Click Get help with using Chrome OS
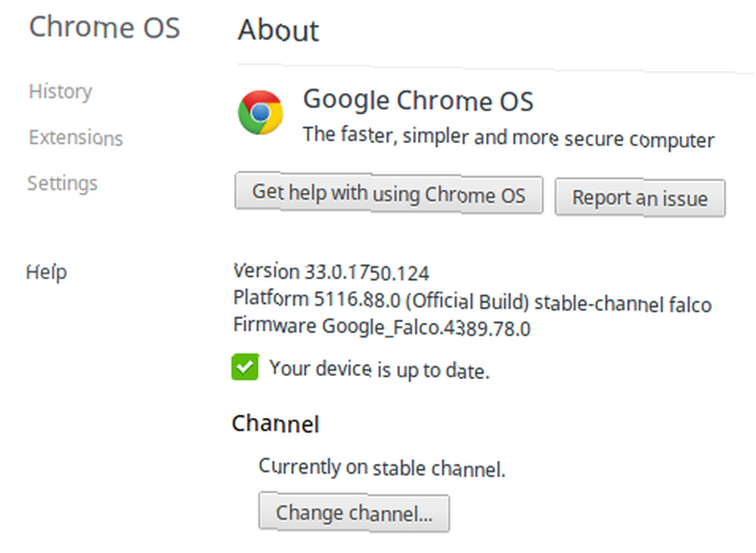Viewport: 756px width, 553px height. tap(389, 194)
